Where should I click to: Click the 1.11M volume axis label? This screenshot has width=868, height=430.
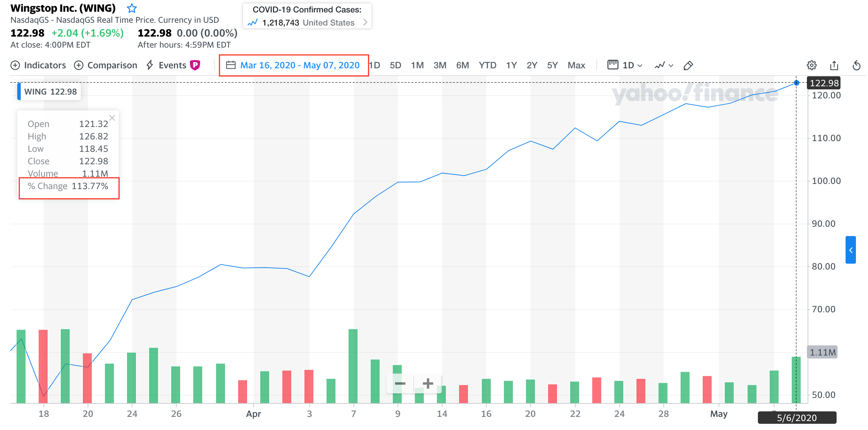click(x=822, y=352)
